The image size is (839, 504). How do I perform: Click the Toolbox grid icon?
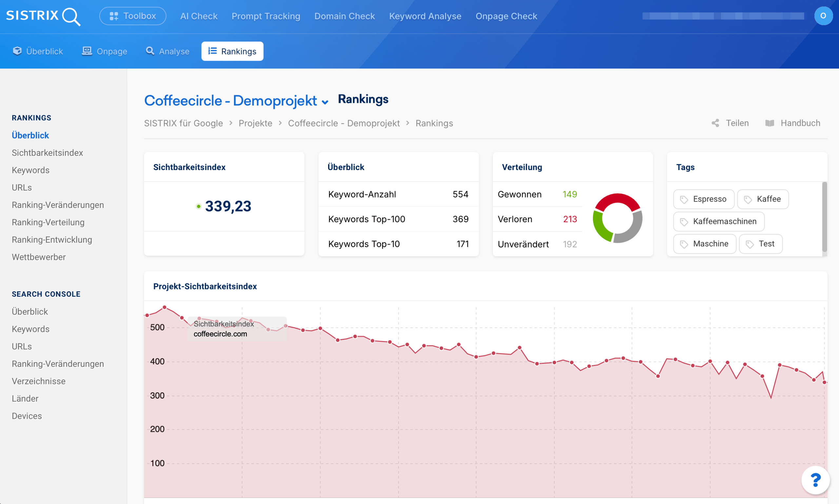114,16
